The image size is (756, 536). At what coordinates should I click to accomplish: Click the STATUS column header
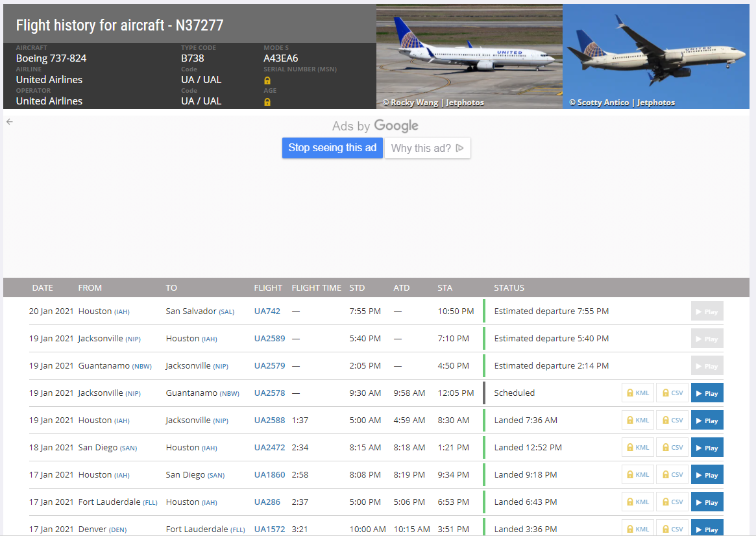(x=509, y=287)
